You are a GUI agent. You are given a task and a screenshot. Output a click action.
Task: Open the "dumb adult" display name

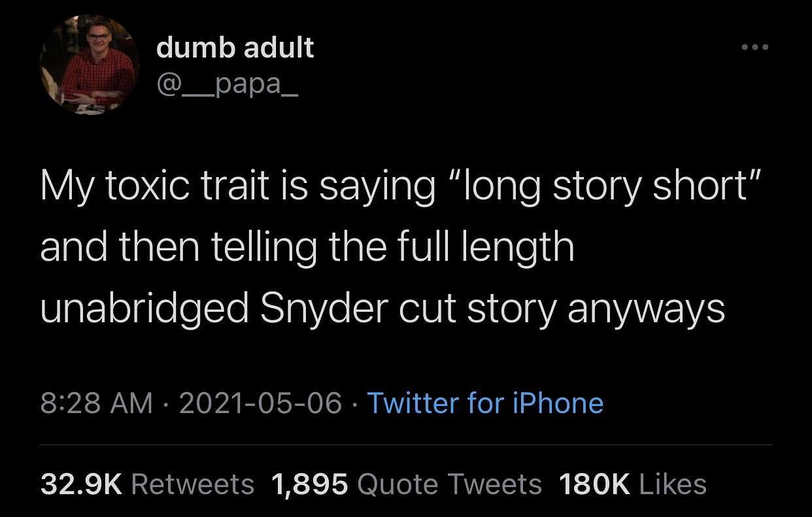coord(235,48)
